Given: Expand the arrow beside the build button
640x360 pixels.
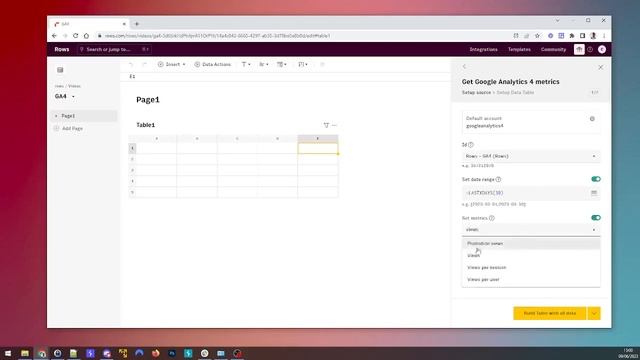Looking at the screenshot, I should click(x=594, y=313).
